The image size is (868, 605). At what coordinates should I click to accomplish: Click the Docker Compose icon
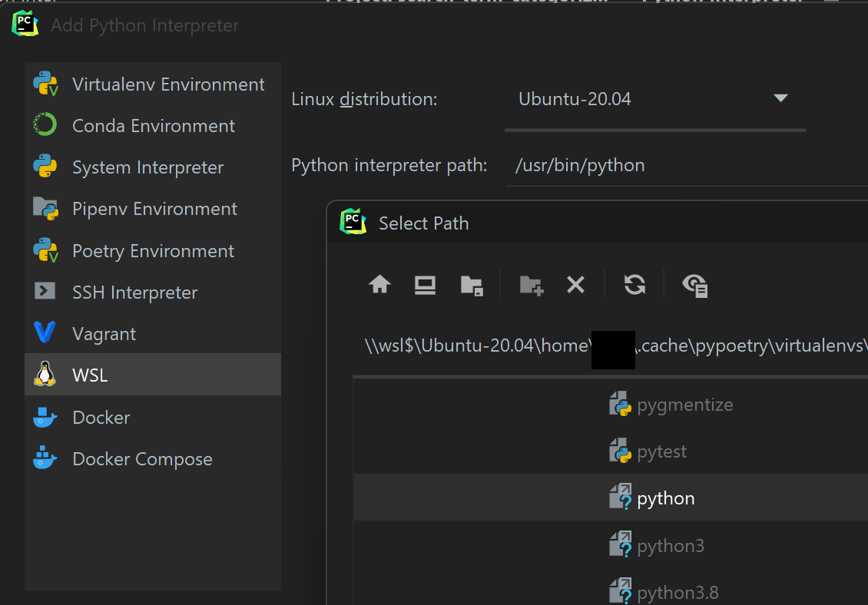point(45,458)
